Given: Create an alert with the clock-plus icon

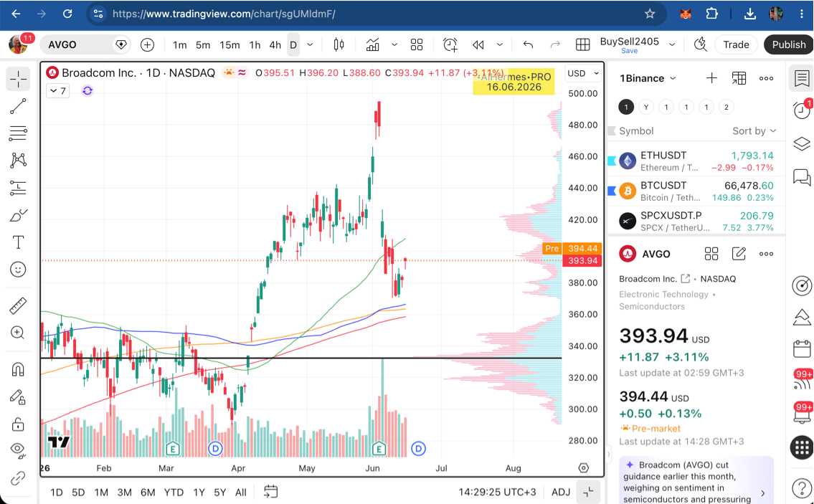Looking at the screenshot, I should pos(450,44).
